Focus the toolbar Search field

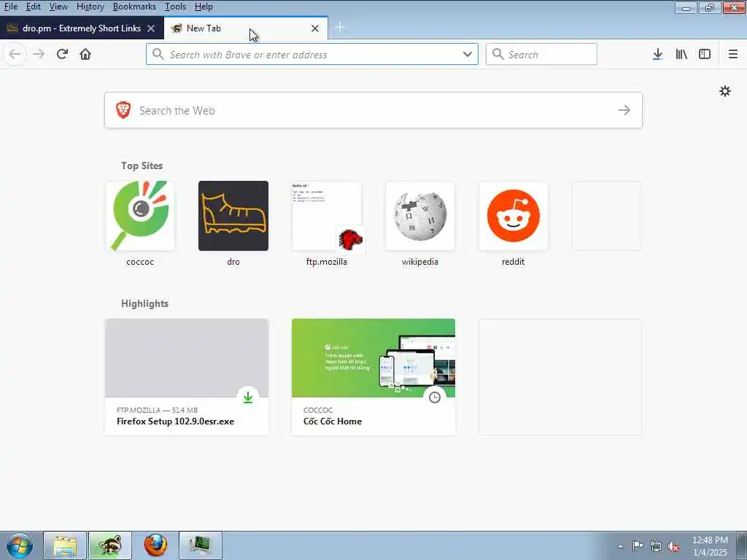pyautogui.click(x=541, y=54)
